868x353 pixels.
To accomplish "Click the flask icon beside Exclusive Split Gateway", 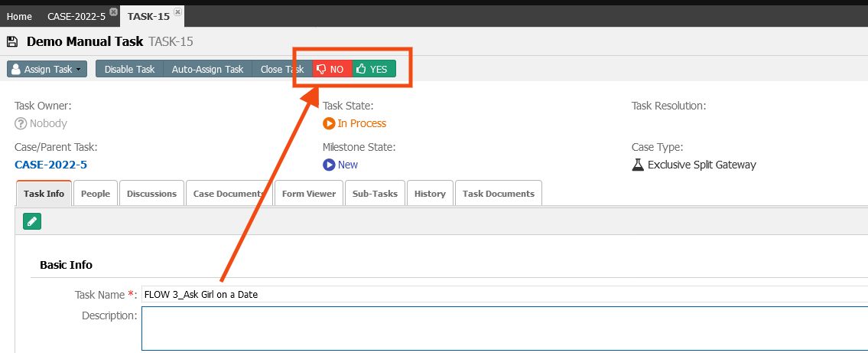I will pyautogui.click(x=638, y=165).
